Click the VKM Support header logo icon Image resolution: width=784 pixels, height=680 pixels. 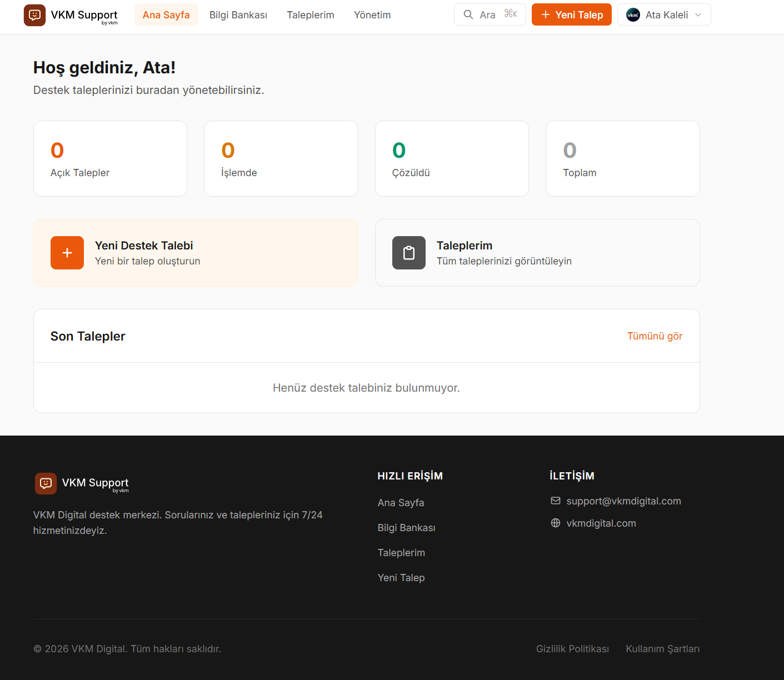[x=34, y=15]
